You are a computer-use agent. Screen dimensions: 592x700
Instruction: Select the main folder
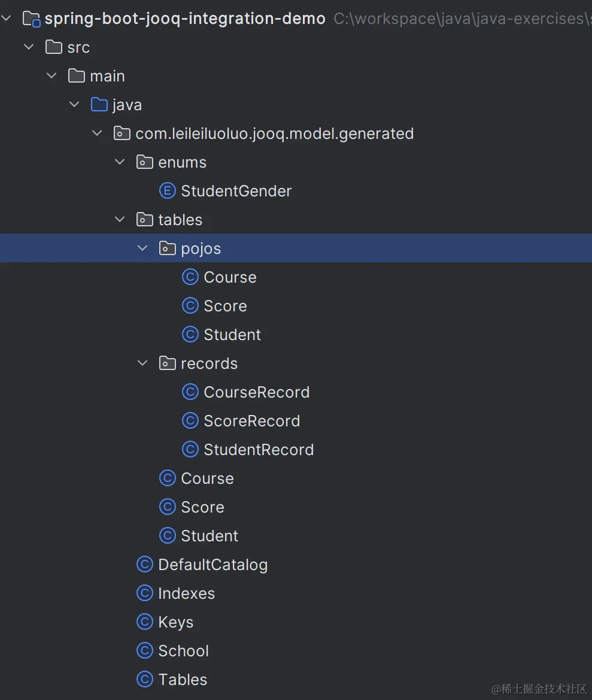pyautogui.click(x=108, y=76)
